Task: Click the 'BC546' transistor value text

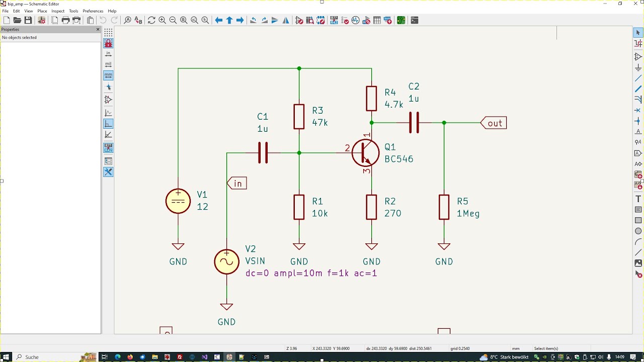Action: pyautogui.click(x=399, y=159)
